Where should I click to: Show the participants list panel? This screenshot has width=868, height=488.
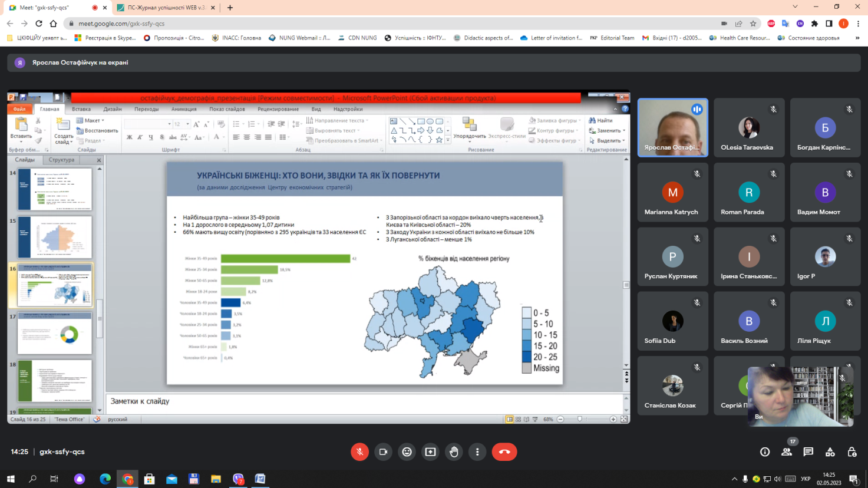click(x=787, y=452)
